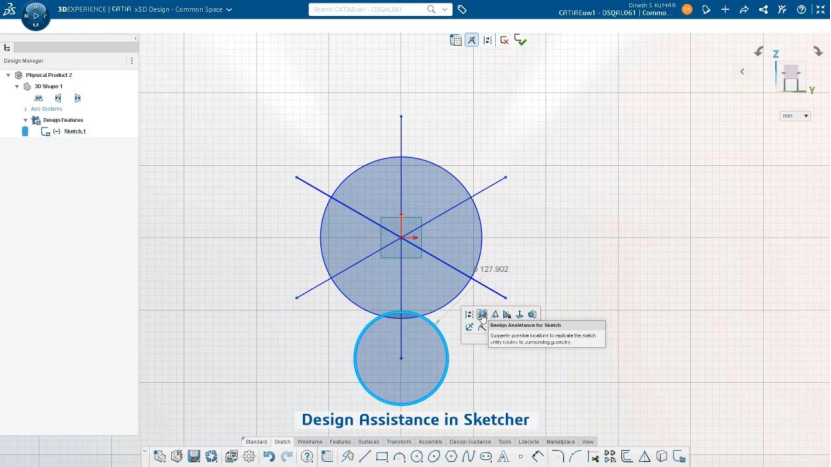Click the 127.902 diameter dimension value

pyautogui.click(x=493, y=269)
